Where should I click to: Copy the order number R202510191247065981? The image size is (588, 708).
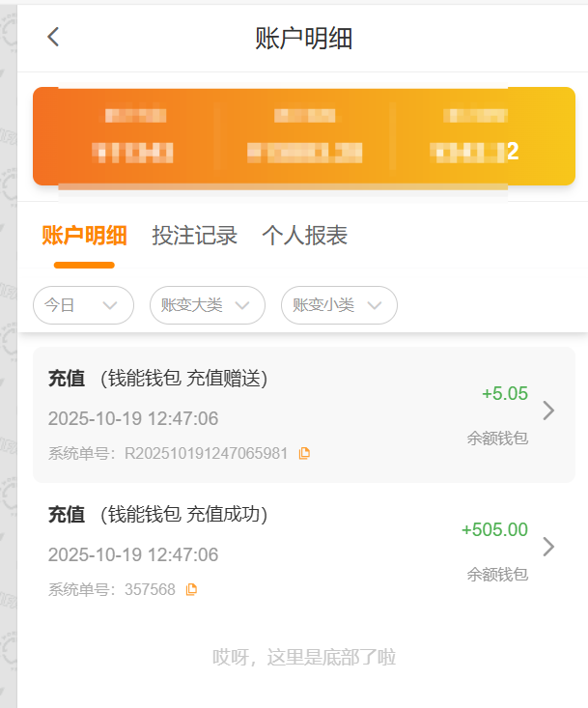coord(304,453)
